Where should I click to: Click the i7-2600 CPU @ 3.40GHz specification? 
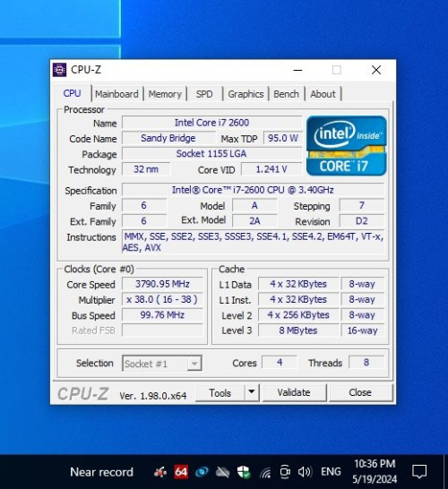253,190
